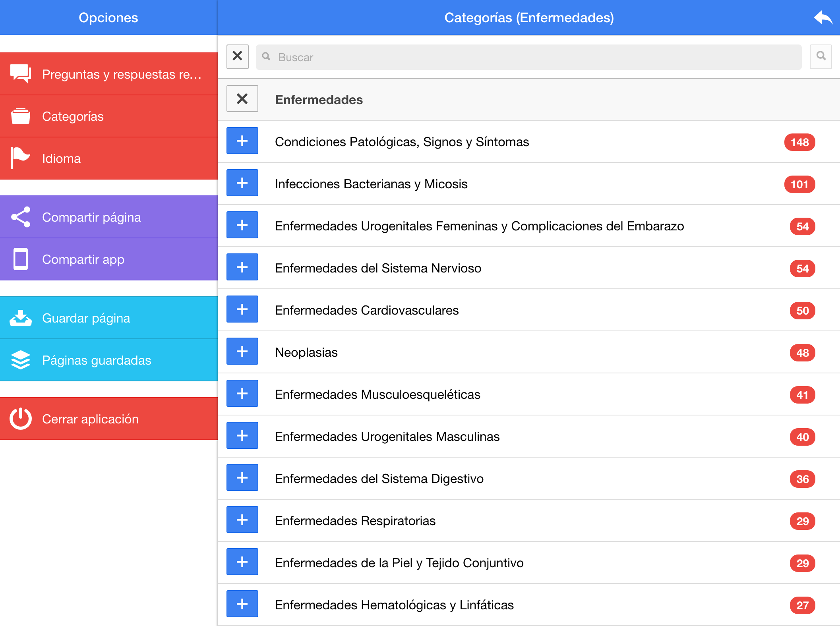Click the Buscar search field
This screenshot has width=840, height=626.
point(528,57)
